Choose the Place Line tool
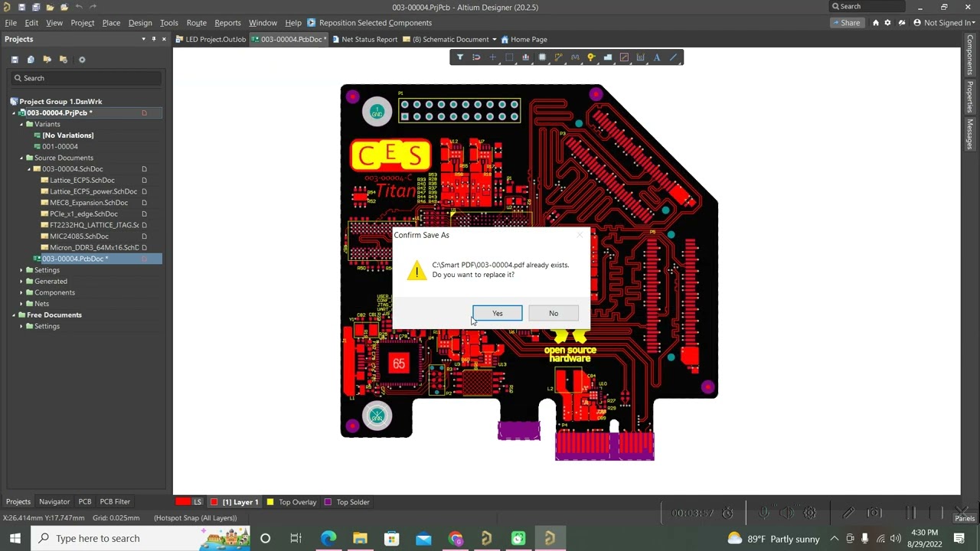The width and height of the screenshot is (980, 551). pos(674,57)
